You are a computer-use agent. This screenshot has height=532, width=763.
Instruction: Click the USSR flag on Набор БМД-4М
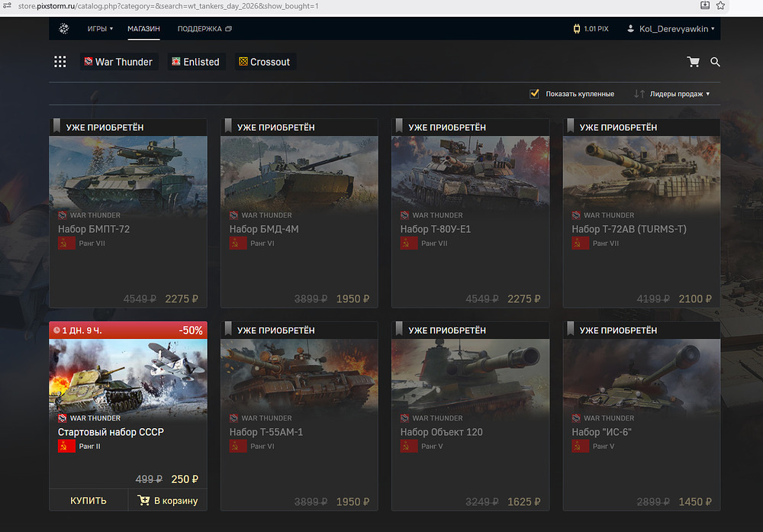(x=238, y=243)
